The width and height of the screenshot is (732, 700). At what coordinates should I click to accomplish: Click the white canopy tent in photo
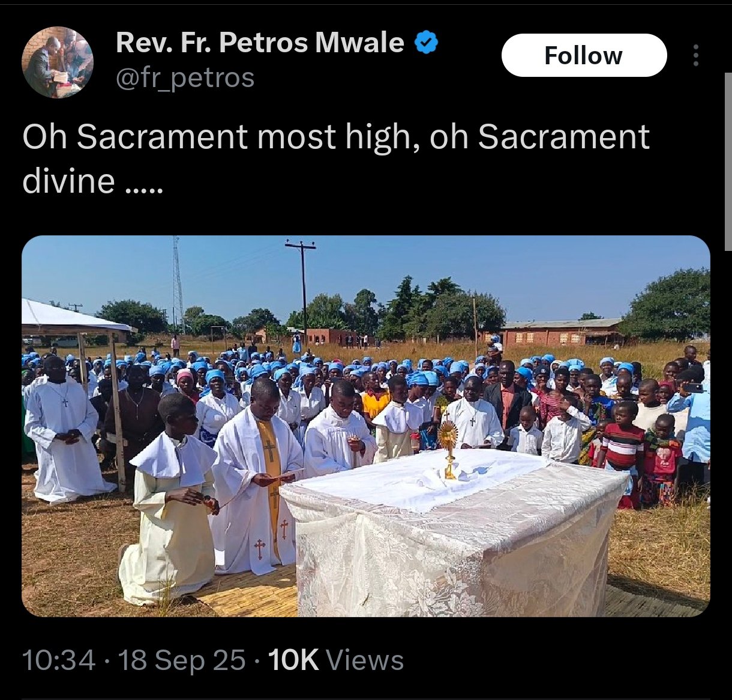click(x=75, y=317)
